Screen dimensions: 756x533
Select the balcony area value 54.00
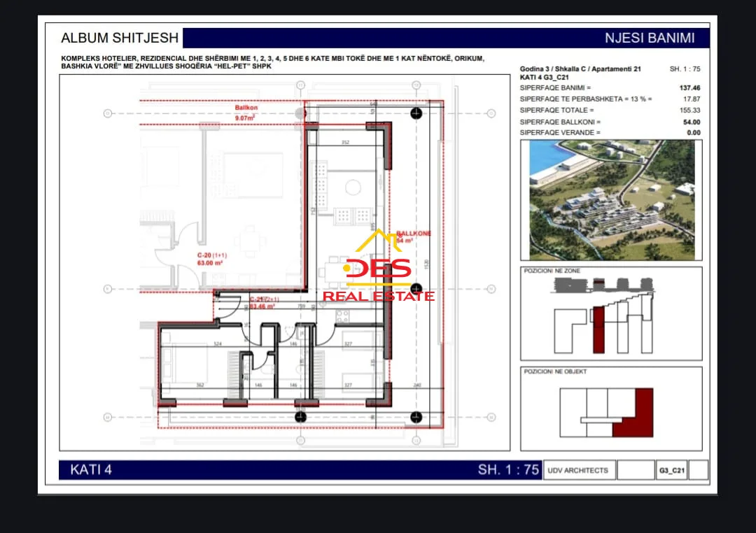click(692, 122)
